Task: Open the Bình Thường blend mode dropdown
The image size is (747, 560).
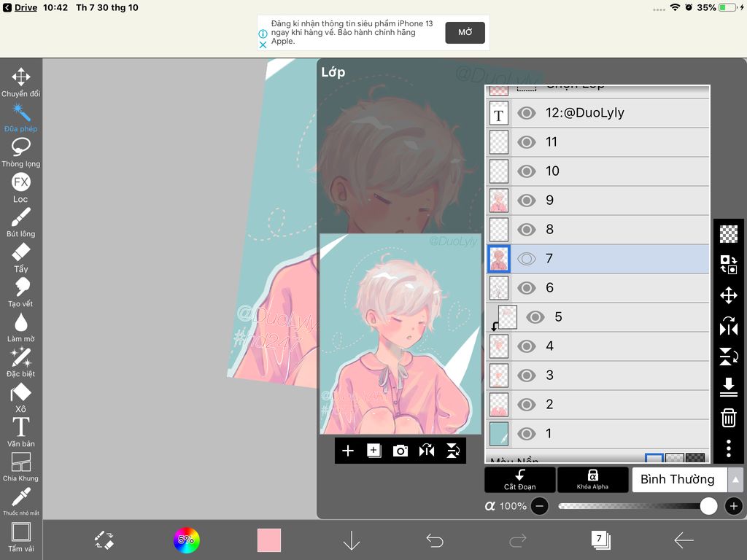Action: 679,480
